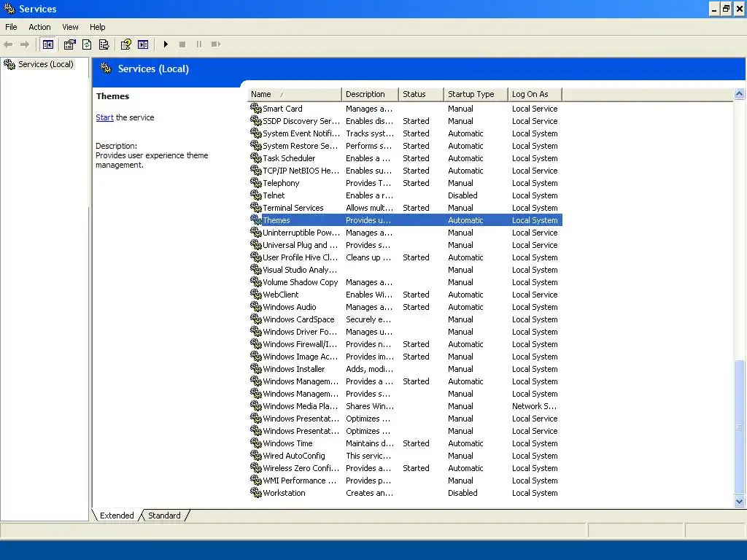This screenshot has height=560, width=747.
Task: Click the gear icon of Windows Installer
Action: click(256, 368)
